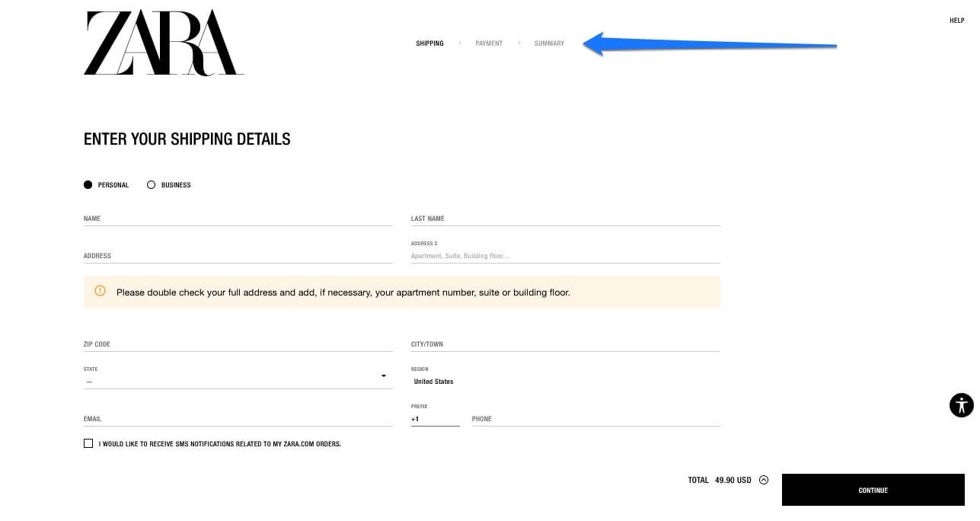Click the United States region value
Image resolution: width=980 pixels, height=521 pixels.
point(434,382)
